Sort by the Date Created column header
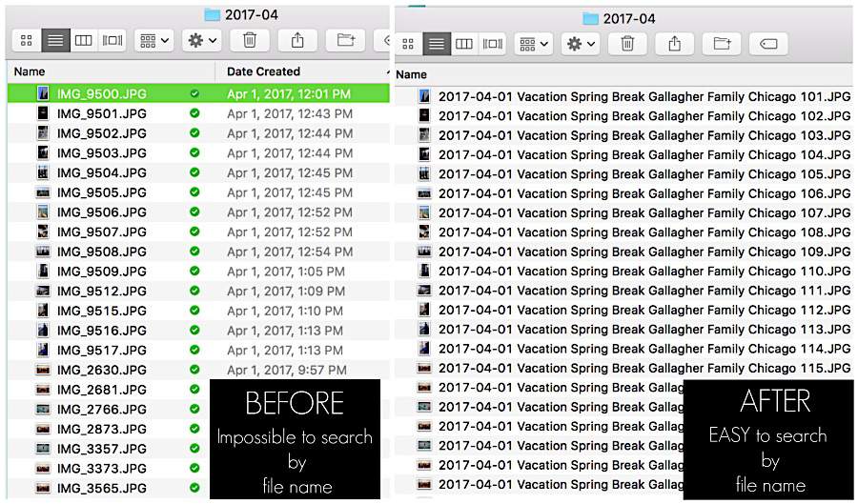Screen dimensions: 858x504 pos(263,71)
